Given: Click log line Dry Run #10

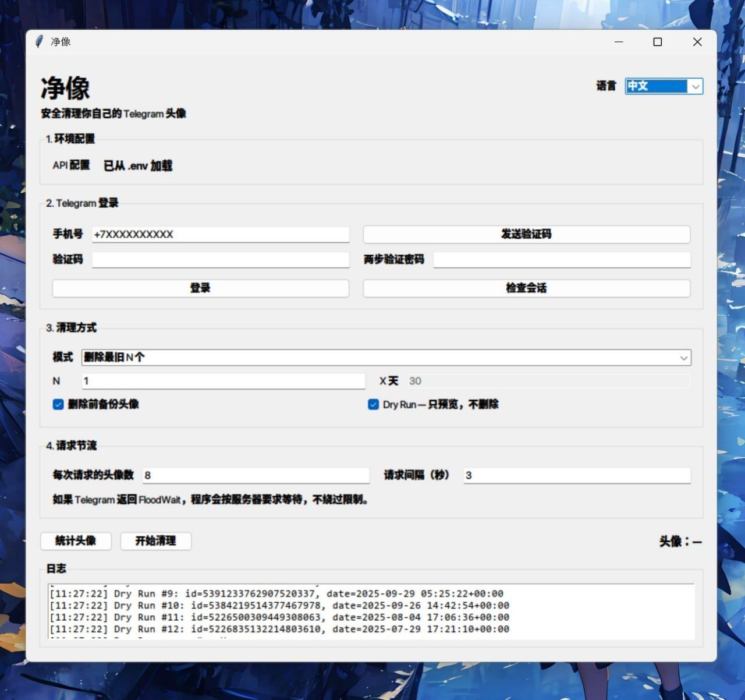Looking at the screenshot, I should coord(279,606).
